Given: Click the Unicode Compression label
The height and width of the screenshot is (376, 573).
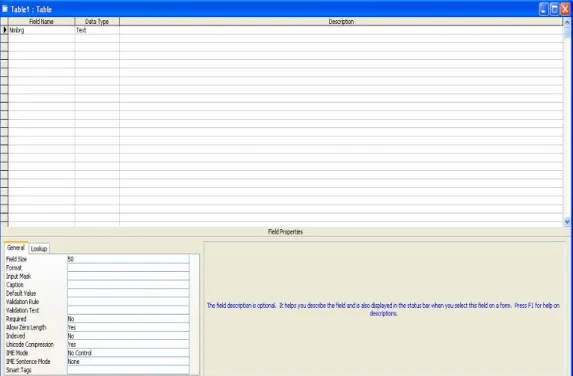Looking at the screenshot, I should tap(30, 344).
